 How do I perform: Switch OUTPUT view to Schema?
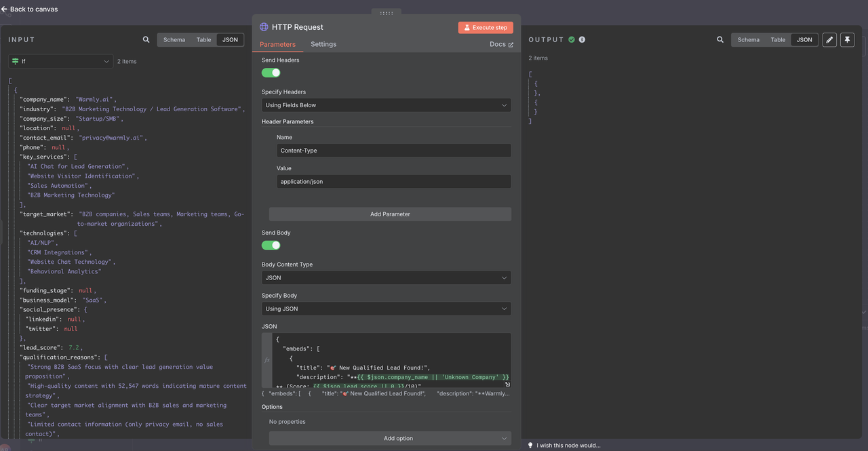point(749,39)
